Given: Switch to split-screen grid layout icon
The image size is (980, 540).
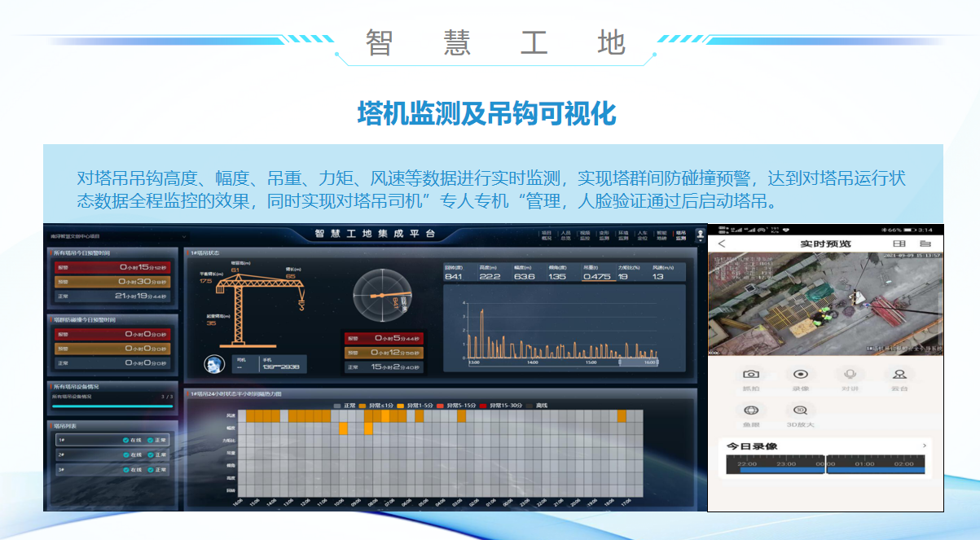Looking at the screenshot, I should [899, 244].
